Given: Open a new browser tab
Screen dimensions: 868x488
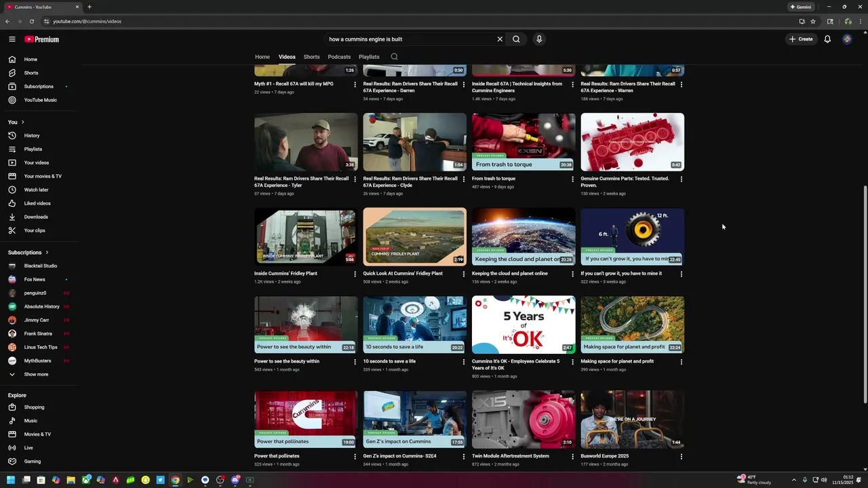Looking at the screenshot, I should (x=90, y=7).
